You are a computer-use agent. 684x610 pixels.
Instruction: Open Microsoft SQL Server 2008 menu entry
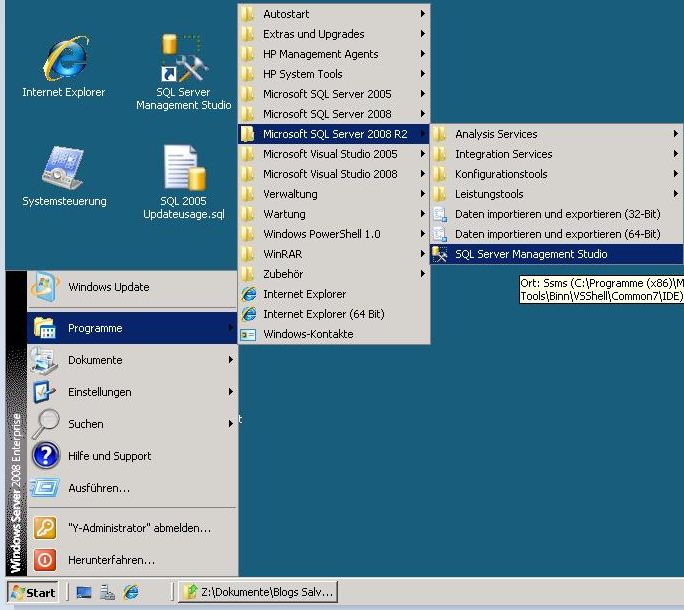tap(334, 114)
